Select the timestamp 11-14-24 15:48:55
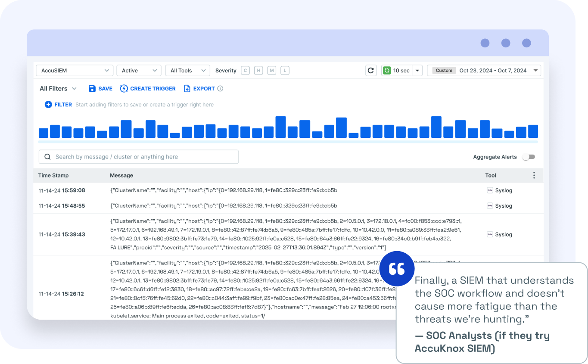Viewport: 588px width, 364px height. point(62,206)
